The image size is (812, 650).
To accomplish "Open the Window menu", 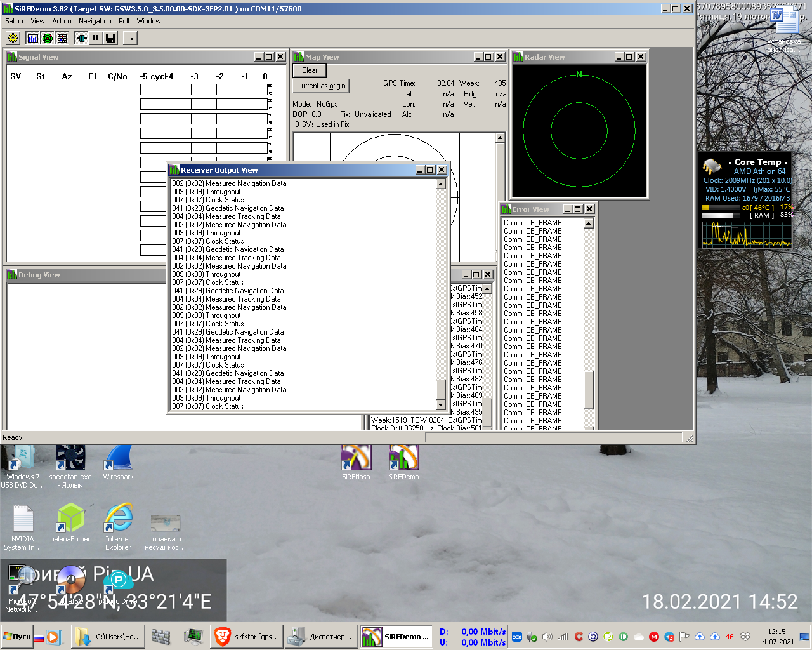I will (x=148, y=21).
